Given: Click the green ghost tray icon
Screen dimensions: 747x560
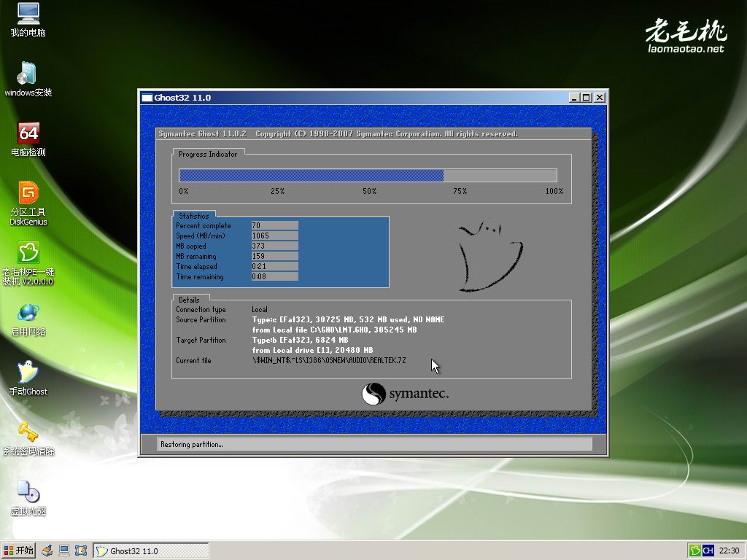Looking at the screenshot, I should 695,551.
